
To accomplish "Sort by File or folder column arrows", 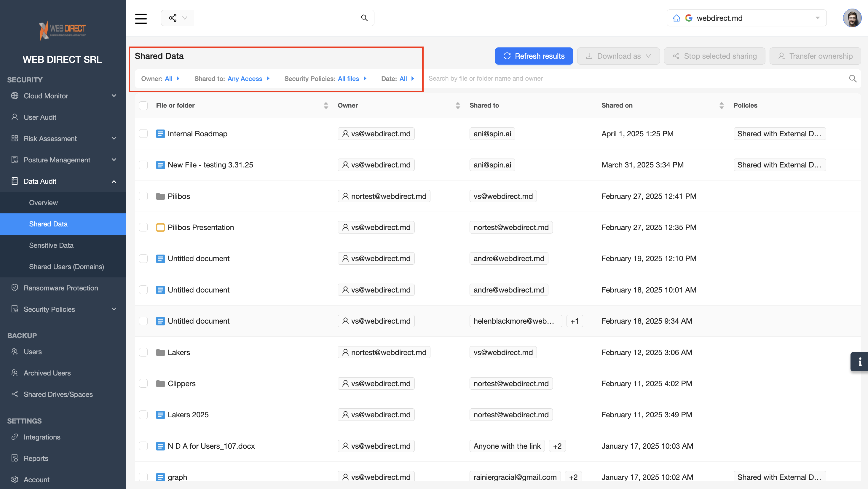I will tap(325, 106).
